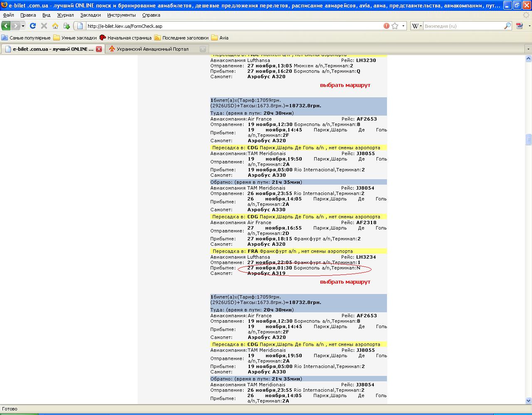Screen dimensions: 532x415
Task: Click the green new-tab plus icon
Action: coord(66,26)
